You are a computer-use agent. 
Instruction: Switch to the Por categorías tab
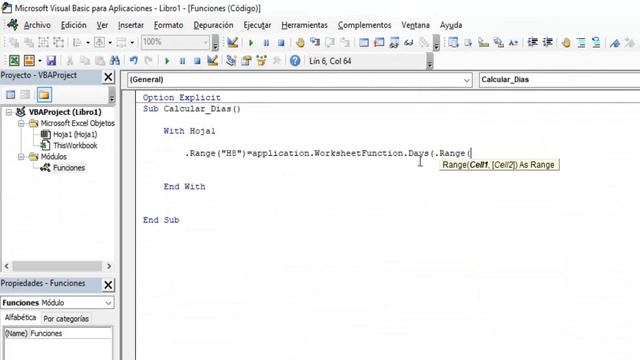[66, 318]
